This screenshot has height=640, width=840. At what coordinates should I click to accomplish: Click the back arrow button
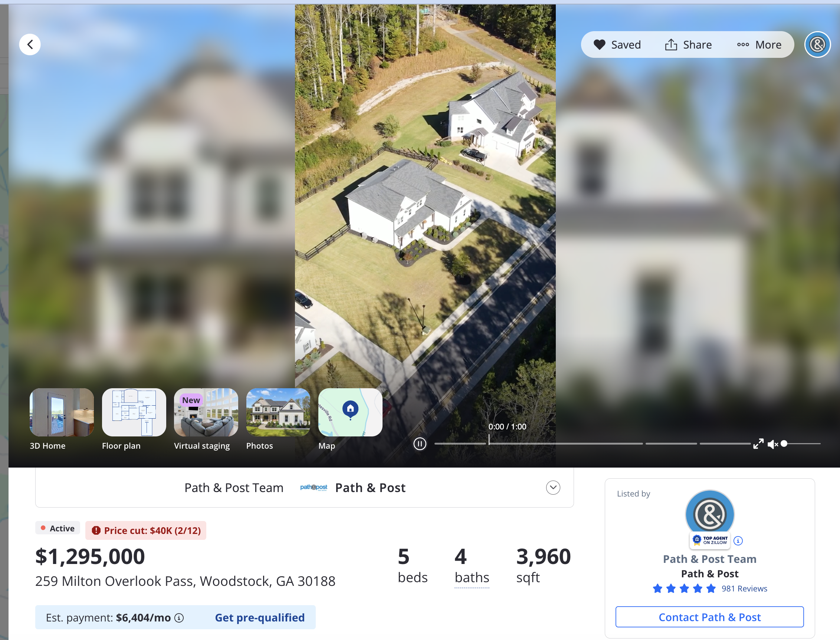point(30,44)
